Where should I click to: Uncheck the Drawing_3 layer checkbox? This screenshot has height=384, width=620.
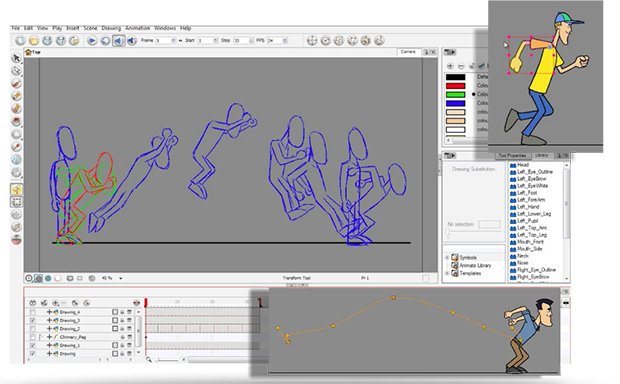(32, 320)
